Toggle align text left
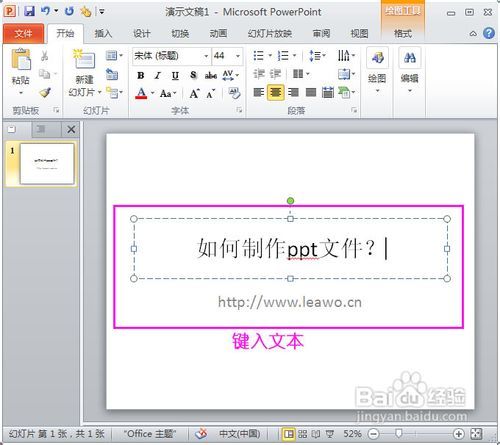500x445 pixels. [x=259, y=92]
